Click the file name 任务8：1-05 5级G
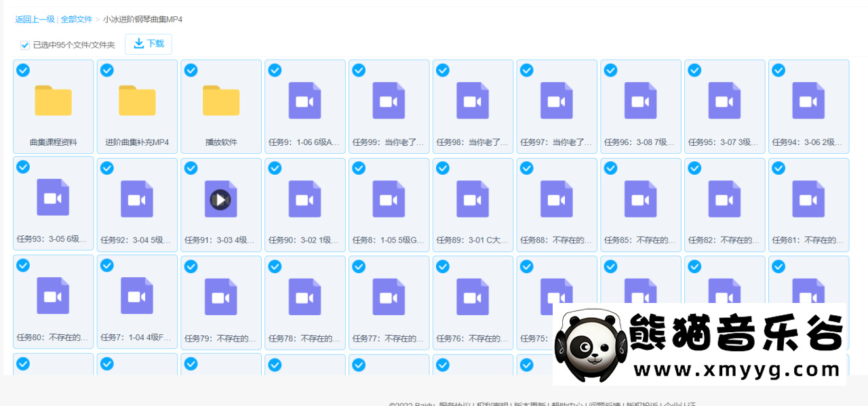The width and height of the screenshot is (868, 406). (x=389, y=240)
